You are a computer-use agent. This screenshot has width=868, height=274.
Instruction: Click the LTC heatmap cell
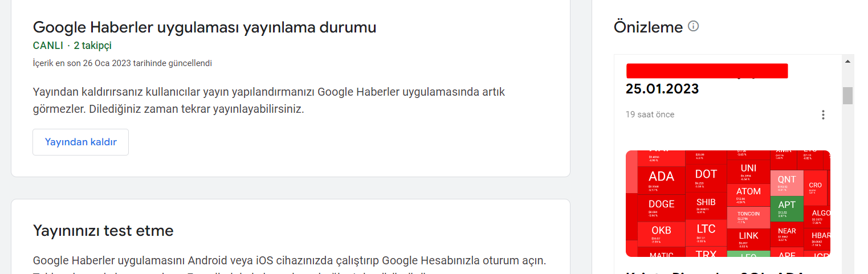706,232
